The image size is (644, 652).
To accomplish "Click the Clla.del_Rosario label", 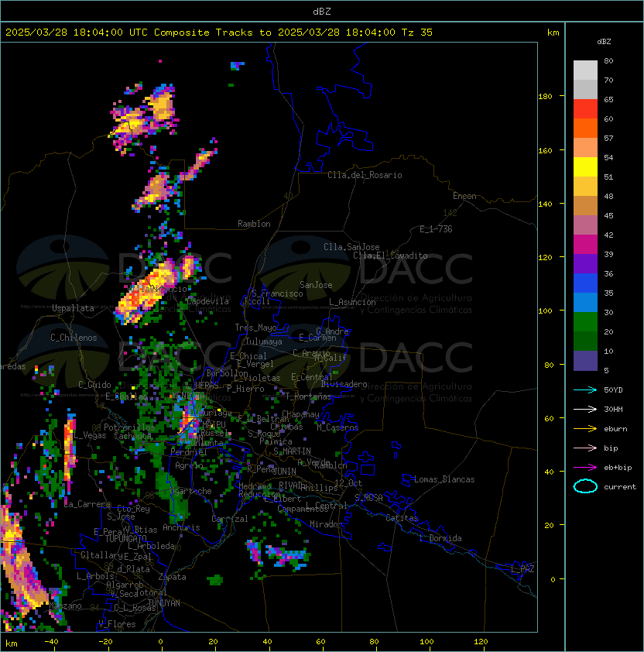I will (365, 175).
